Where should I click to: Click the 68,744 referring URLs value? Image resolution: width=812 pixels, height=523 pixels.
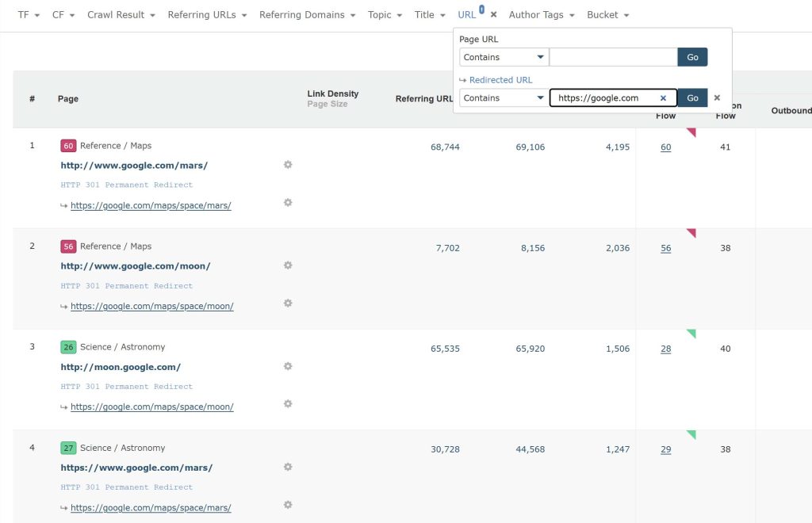coord(445,147)
